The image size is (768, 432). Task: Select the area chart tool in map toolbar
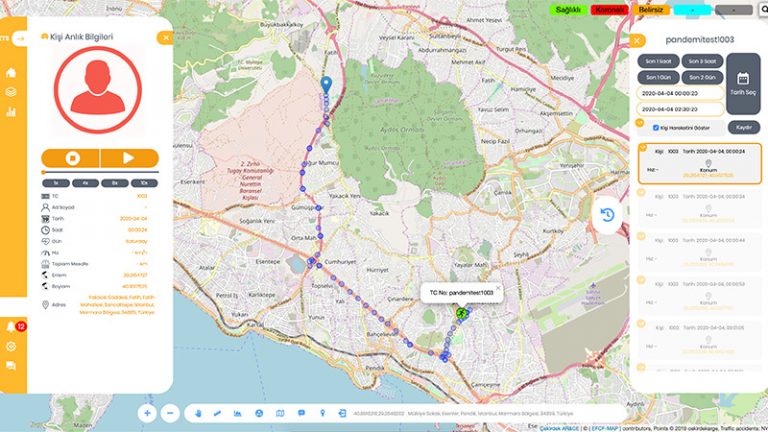click(x=238, y=413)
